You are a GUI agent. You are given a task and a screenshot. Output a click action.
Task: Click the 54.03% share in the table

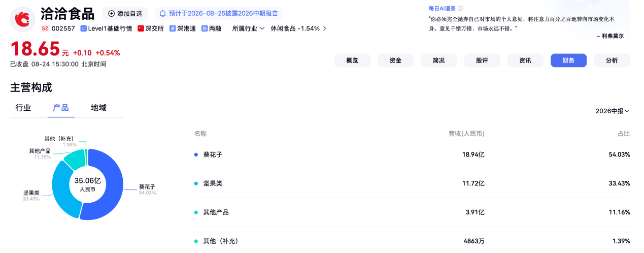click(x=619, y=154)
